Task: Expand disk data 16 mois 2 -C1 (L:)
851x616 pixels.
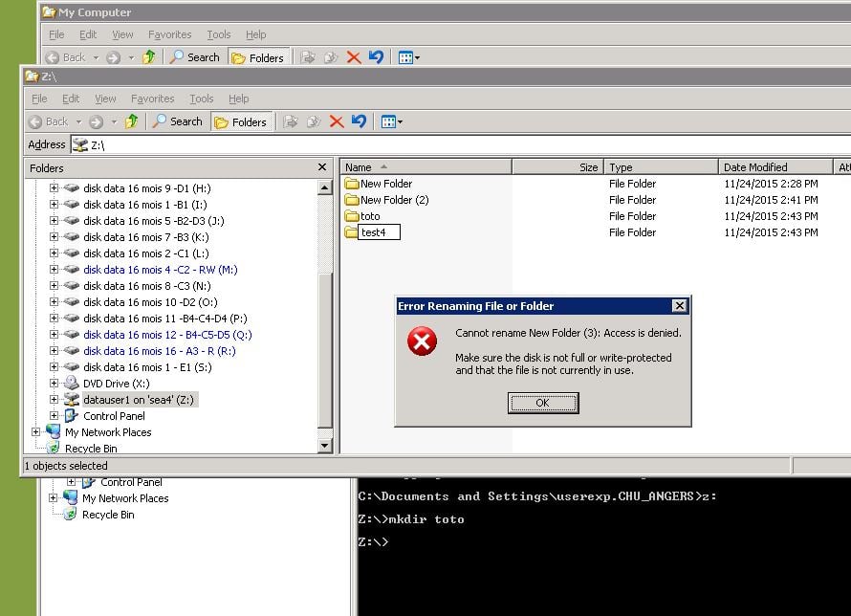Action: pos(54,253)
